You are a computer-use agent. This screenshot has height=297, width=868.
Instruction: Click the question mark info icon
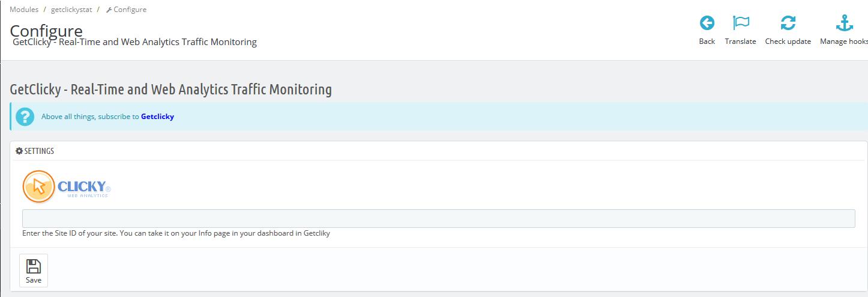click(25, 117)
